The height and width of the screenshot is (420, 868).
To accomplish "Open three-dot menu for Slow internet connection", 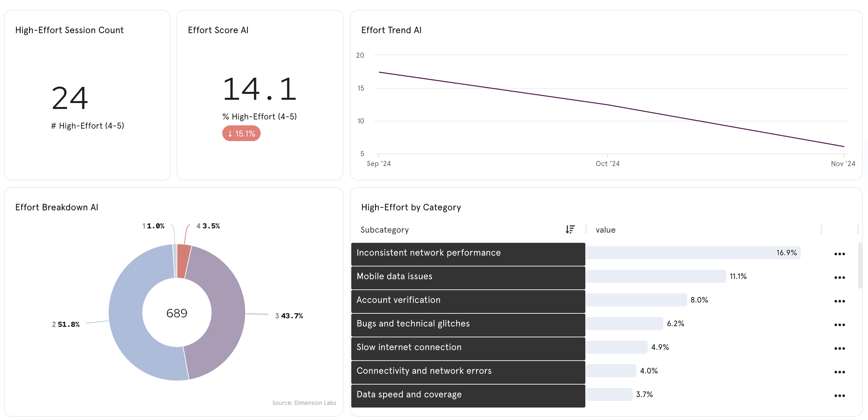I will (x=839, y=348).
